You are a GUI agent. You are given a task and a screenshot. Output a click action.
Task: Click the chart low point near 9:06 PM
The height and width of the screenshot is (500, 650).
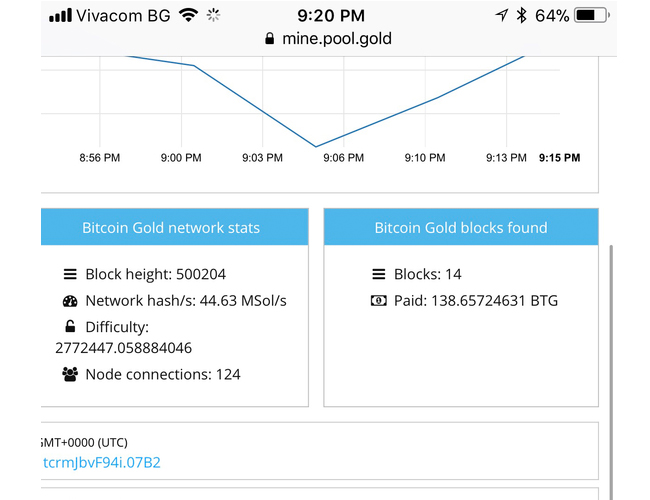(x=316, y=146)
